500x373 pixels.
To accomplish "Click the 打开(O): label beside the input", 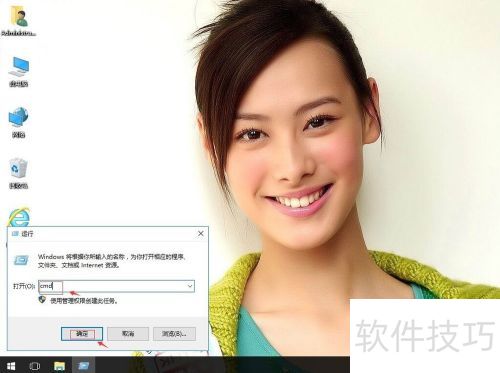I will [x=24, y=286].
